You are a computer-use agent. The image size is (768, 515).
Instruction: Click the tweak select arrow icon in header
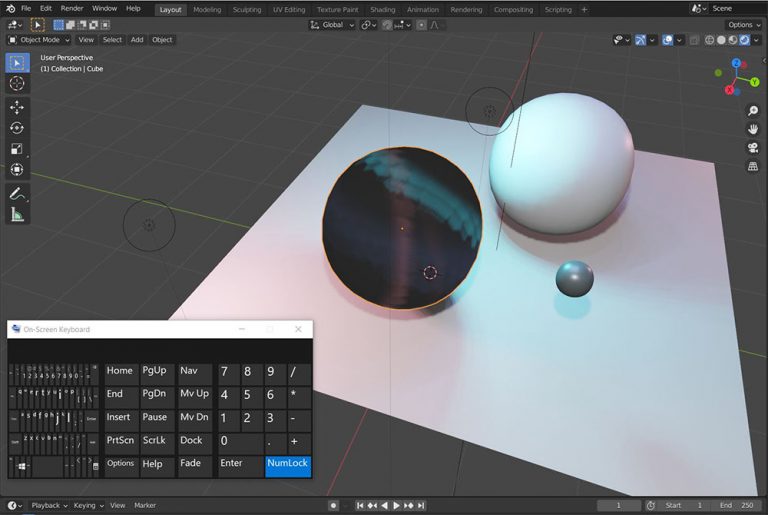[37, 25]
